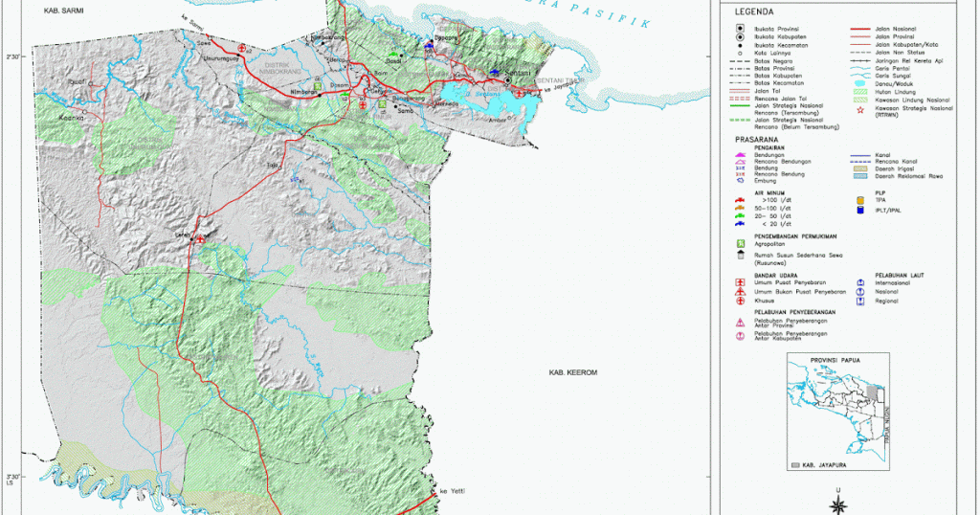Click the Hutan Lindung green swatch

coord(860,92)
